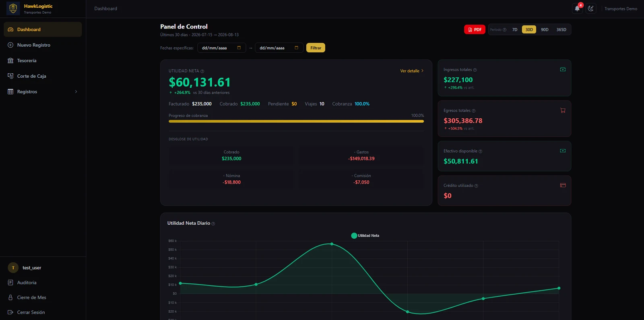This screenshot has height=320, width=644.
Task: Click the collection progress bar
Action: click(296, 121)
